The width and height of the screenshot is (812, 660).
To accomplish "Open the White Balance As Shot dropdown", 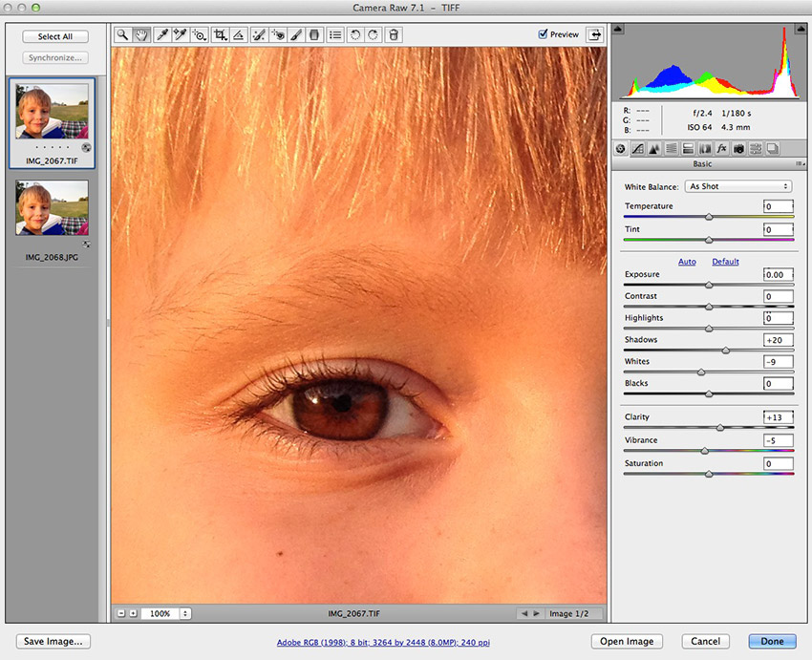I will point(738,186).
